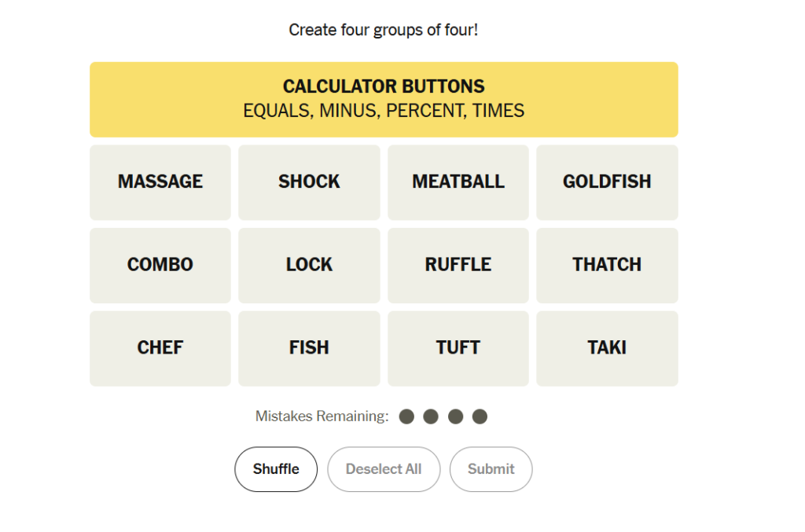This screenshot has width=805, height=532.
Task: Select the CHEF tile
Action: (x=160, y=348)
